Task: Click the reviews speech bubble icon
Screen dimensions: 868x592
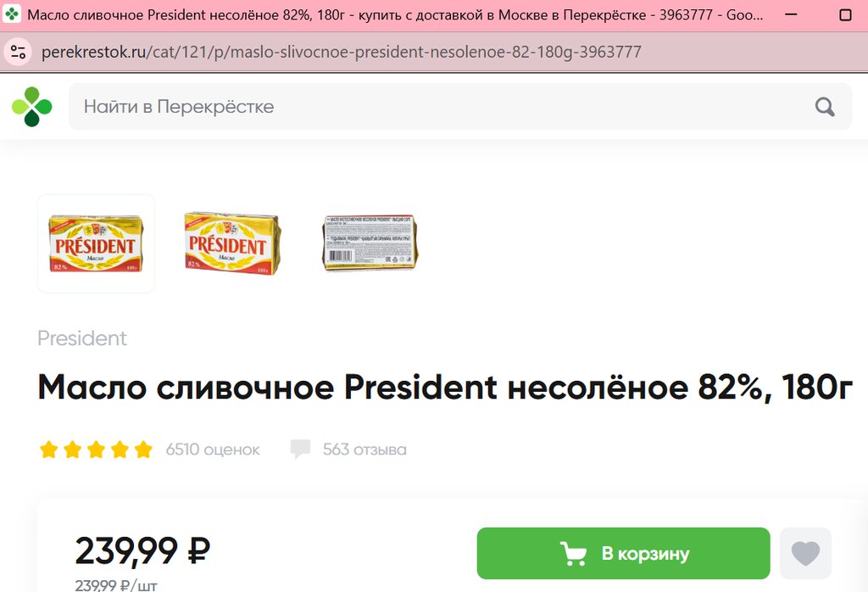Action: pyautogui.click(x=300, y=450)
